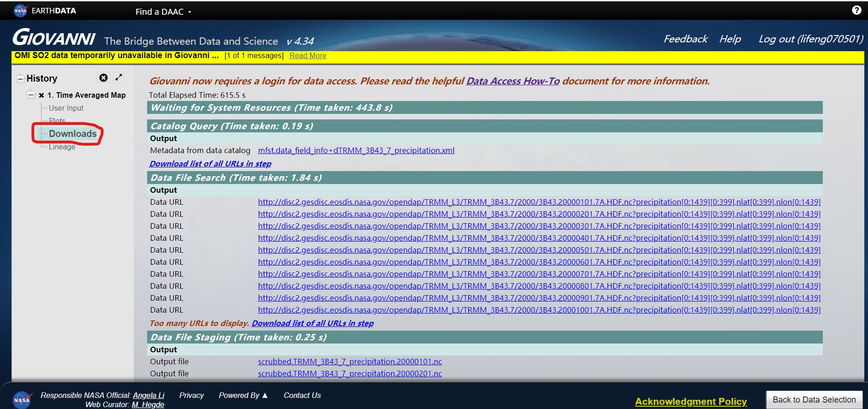Click the M. Hegde web curator link
Screen dimensions: 868x409
(148, 404)
